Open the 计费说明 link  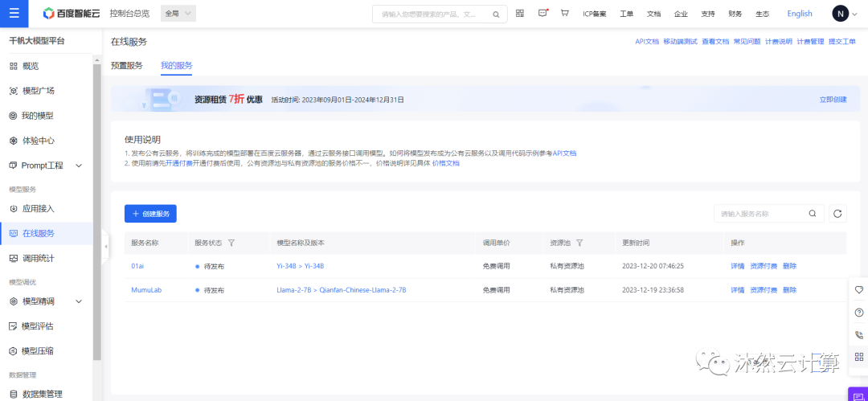click(x=779, y=42)
